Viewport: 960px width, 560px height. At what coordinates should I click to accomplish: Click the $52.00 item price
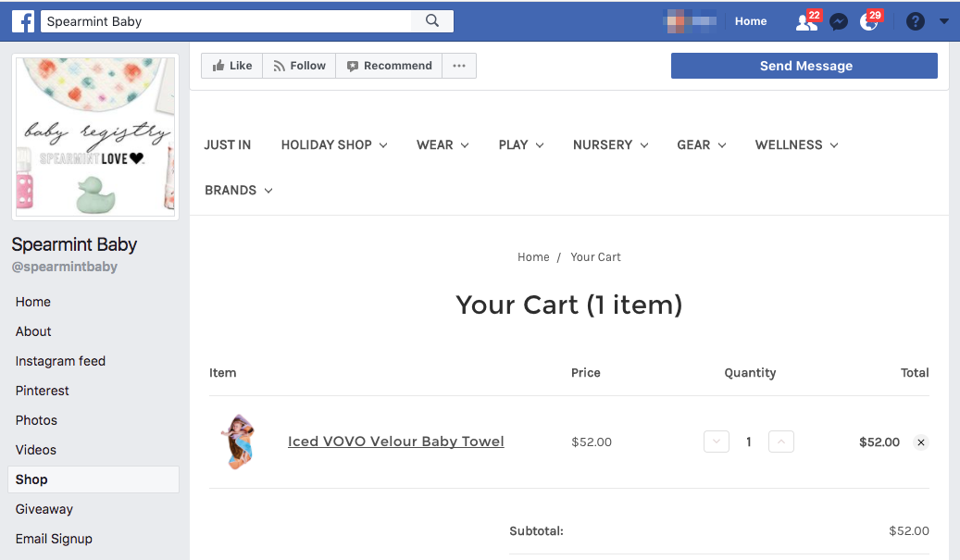pos(592,442)
